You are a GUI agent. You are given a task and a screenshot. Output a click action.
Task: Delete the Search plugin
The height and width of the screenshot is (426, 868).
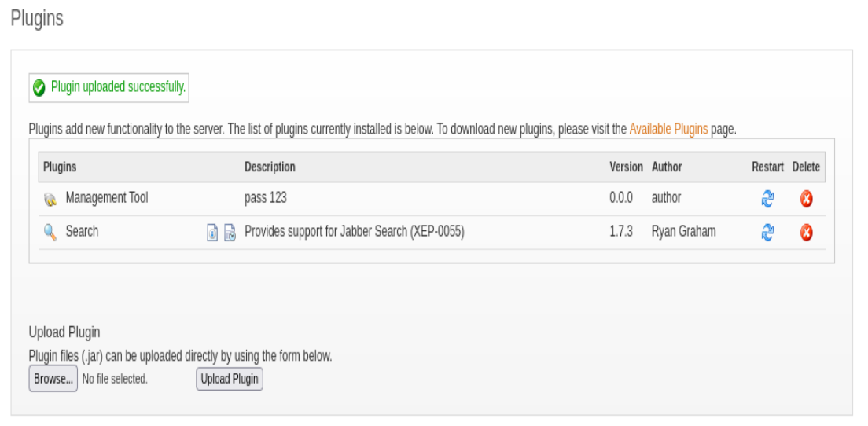[806, 233]
